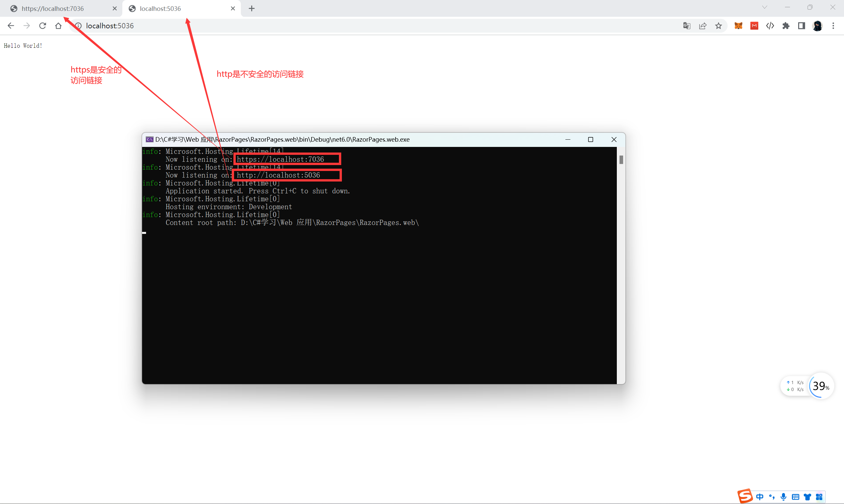Toggle the browser side panel

801,26
